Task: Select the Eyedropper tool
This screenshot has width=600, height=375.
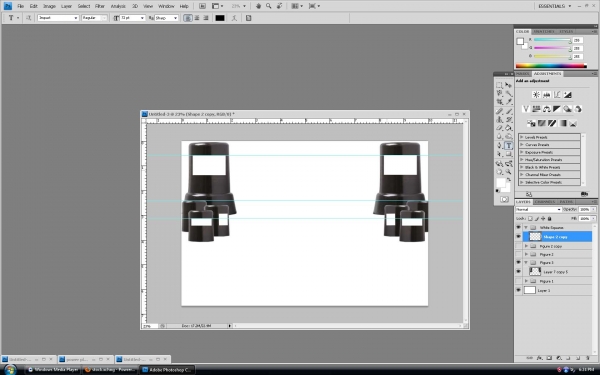Action: click(x=509, y=102)
